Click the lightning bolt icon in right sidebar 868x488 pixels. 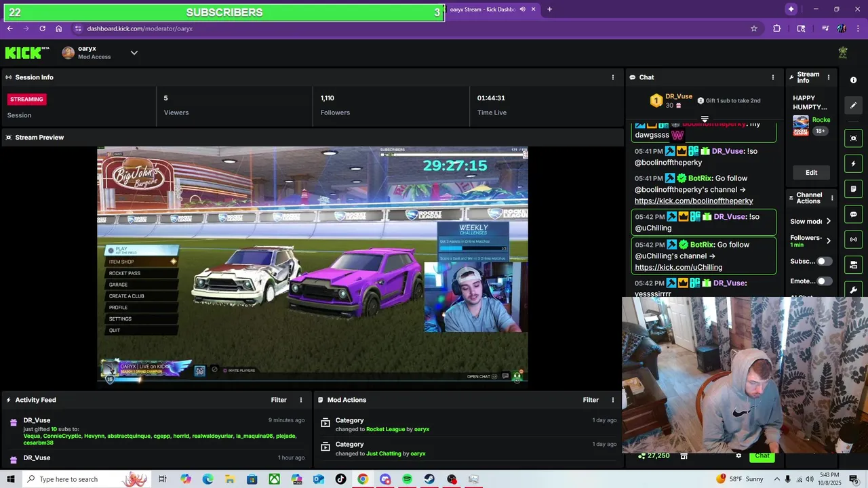point(853,163)
